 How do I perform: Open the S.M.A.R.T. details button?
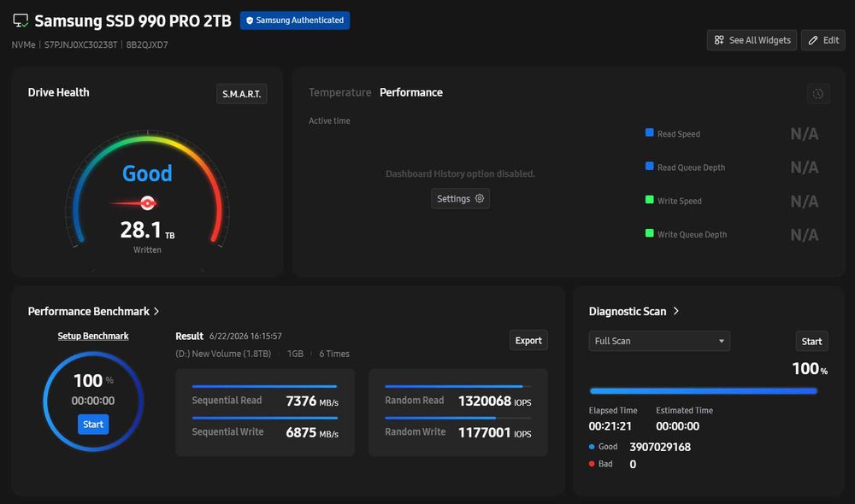coord(242,94)
